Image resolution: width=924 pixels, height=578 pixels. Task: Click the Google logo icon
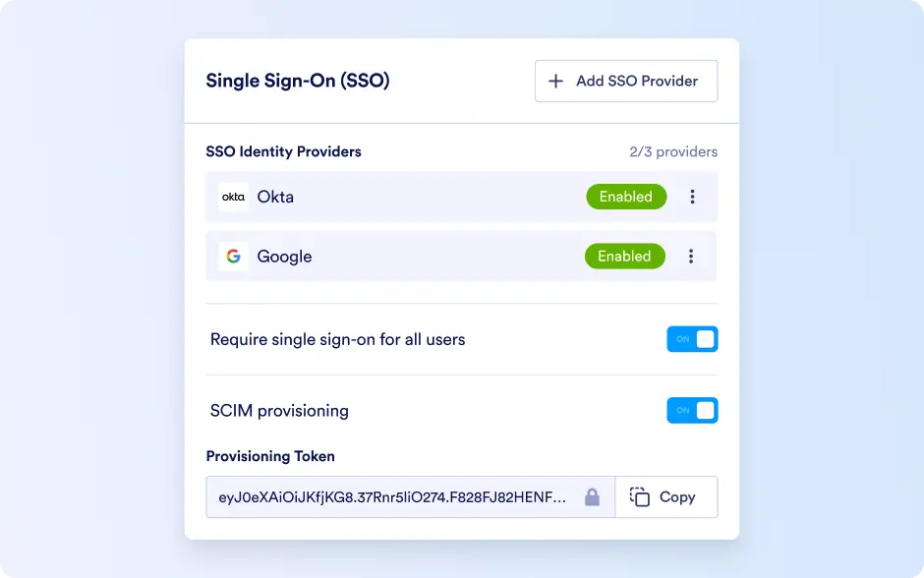coord(233,257)
